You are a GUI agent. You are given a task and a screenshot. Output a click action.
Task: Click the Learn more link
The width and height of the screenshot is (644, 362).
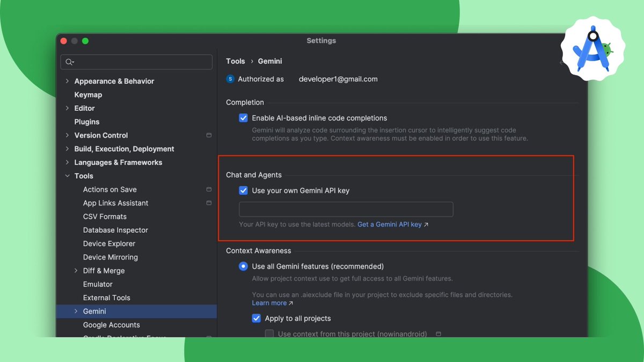[269, 303]
